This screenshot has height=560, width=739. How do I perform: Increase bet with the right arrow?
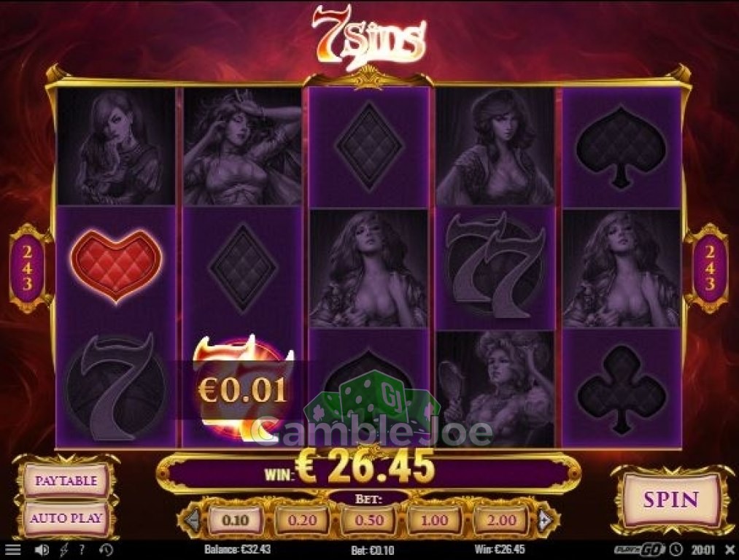[x=545, y=521]
